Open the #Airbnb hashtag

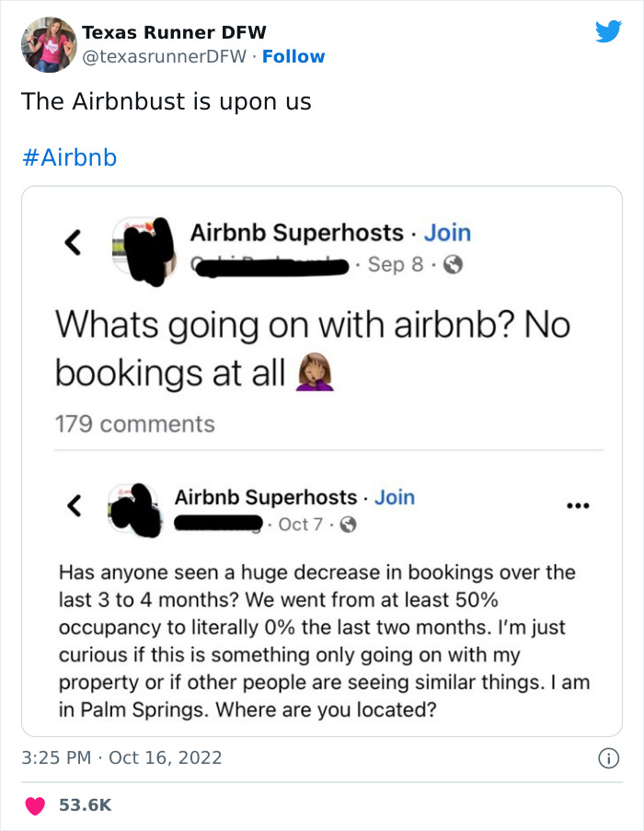pos(68,157)
